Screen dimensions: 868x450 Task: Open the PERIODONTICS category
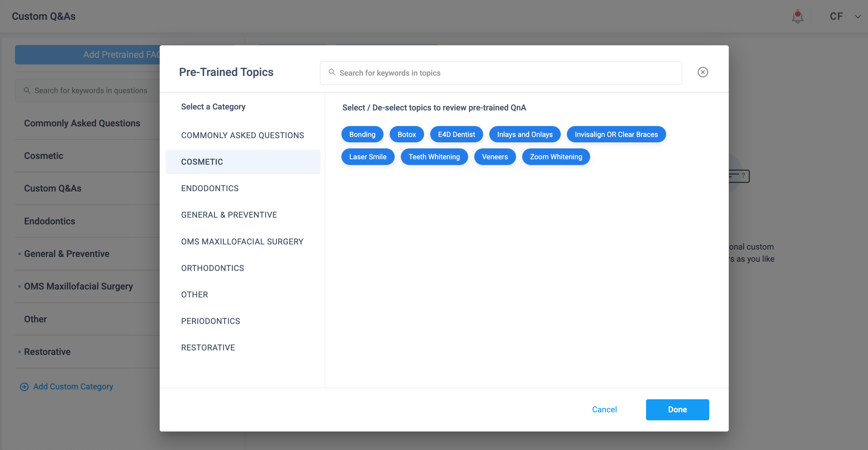[210, 321]
